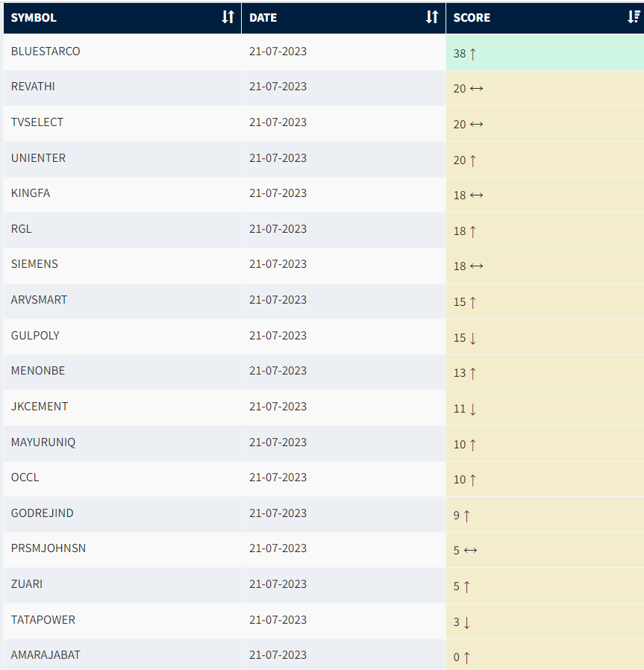The width and height of the screenshot is (644, 670).
Task: Click the date in TATAPOWER's row
Action: [278, 620]
